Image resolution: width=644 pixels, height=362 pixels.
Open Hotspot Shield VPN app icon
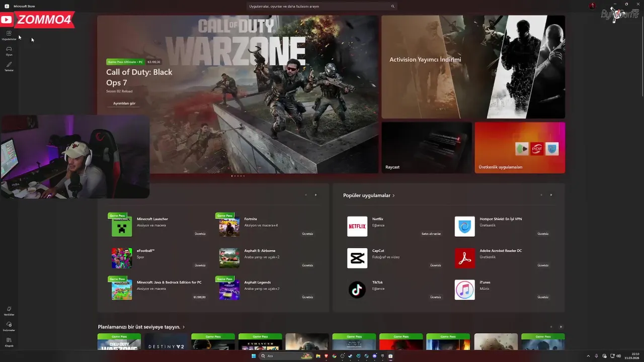point(465,226)
